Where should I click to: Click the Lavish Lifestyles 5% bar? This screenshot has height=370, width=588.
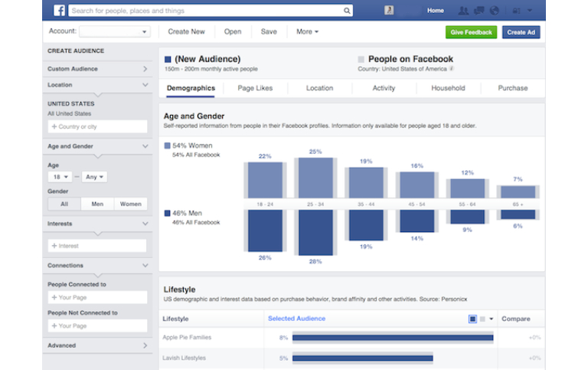(x=363, y=359)
